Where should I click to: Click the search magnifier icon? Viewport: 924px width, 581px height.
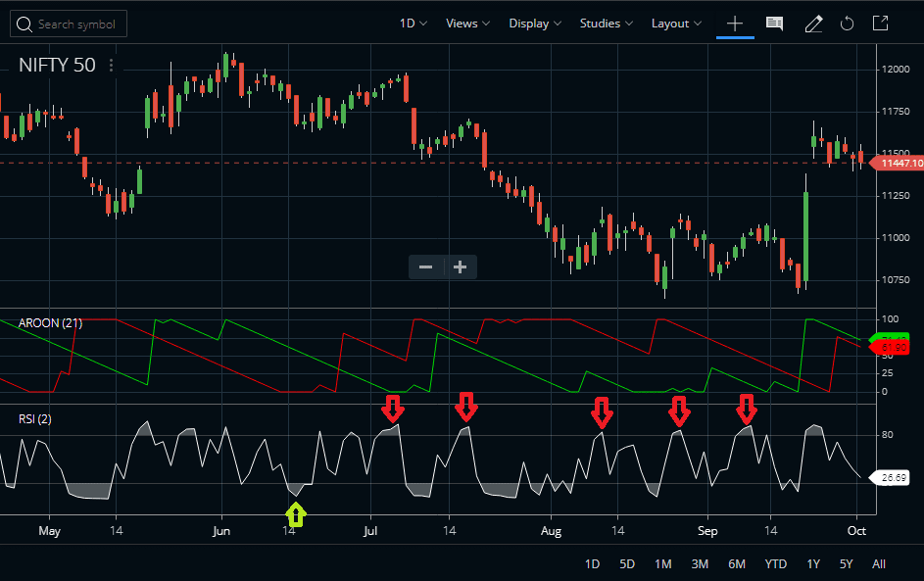(x=24, y=24)
